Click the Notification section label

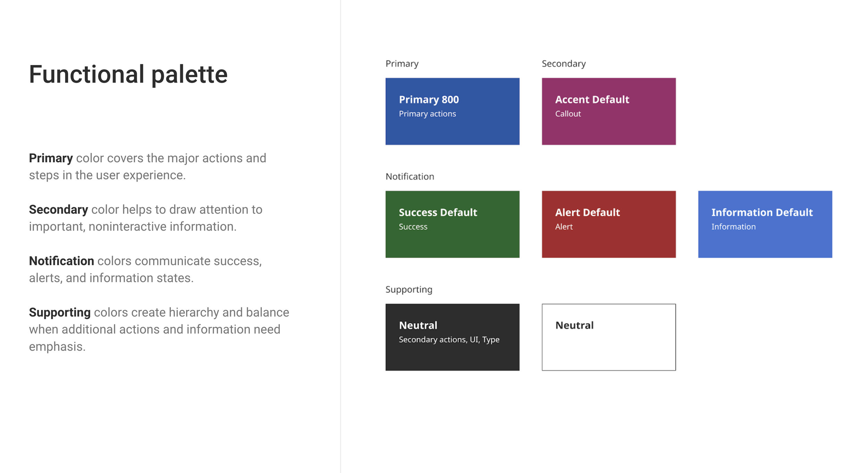[409, 177]
